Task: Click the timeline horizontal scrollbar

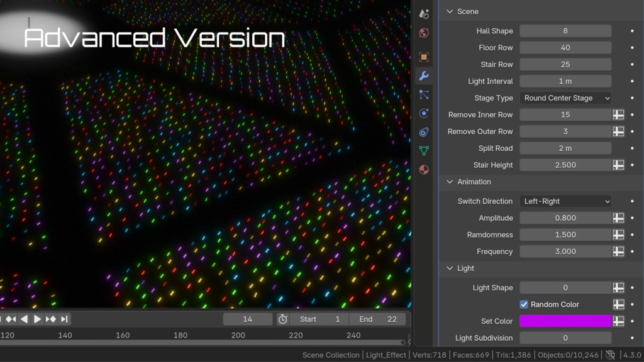Action: point(203,343)
